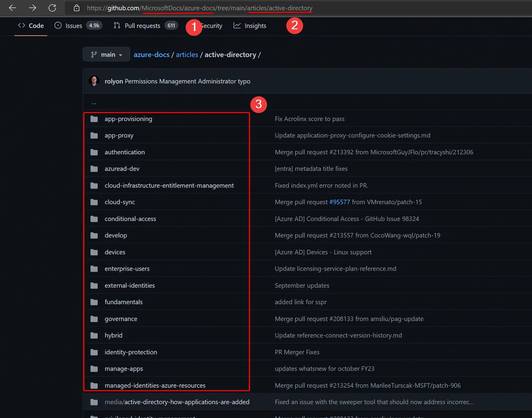Open commit Fixed index.yml error noted in PR.

(x=321, y=186)
